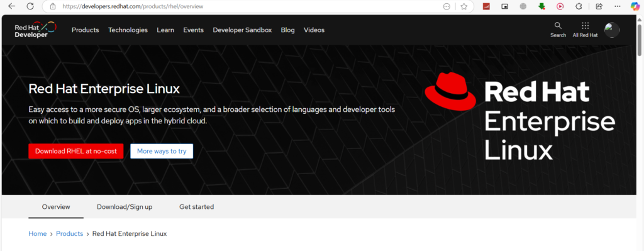This screenshot has width=644, height=251.
Task: Click the Red Hat Enterprise Linux banner logo
Action: point(519,116)
